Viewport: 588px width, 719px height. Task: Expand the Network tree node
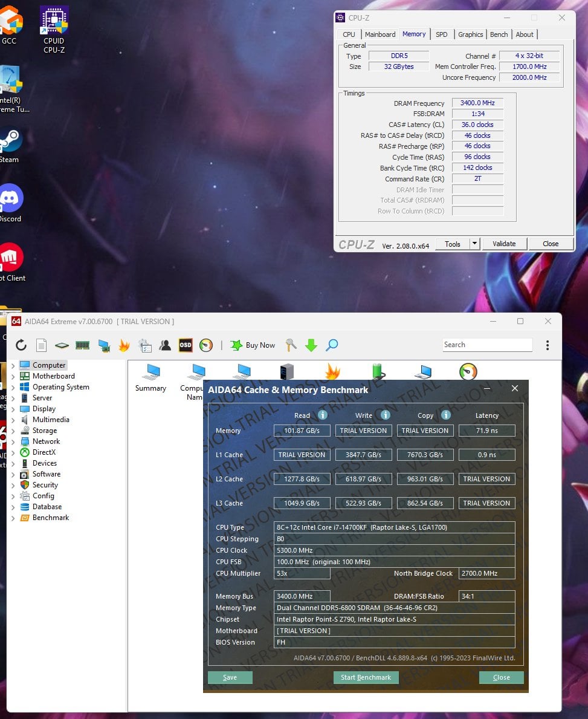(x=13, y=441)
